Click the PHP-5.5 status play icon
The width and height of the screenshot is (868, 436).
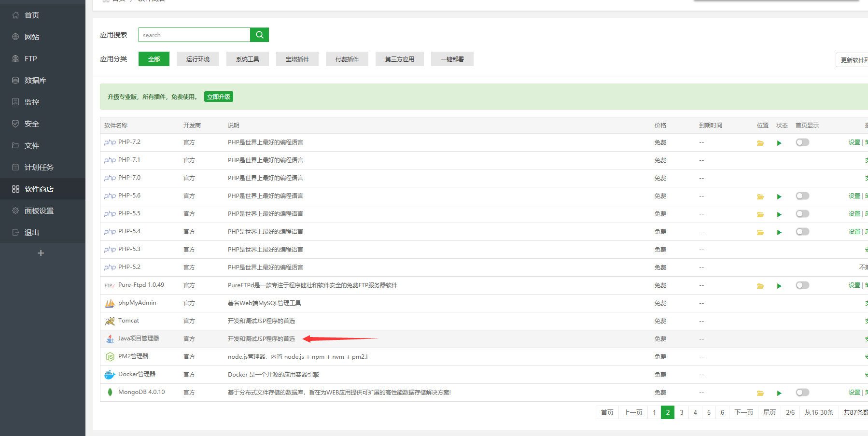[x=779, y=214]
